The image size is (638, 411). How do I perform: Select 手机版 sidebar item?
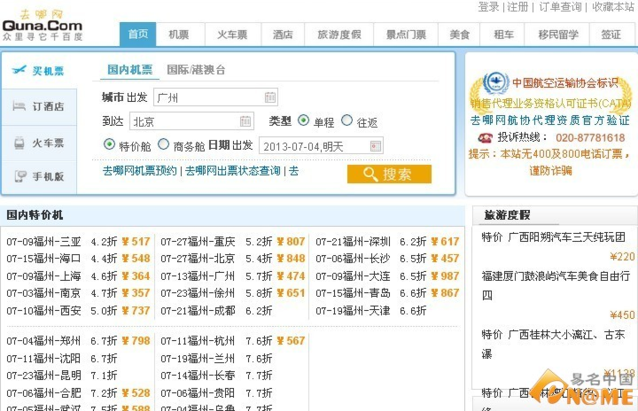39,177
